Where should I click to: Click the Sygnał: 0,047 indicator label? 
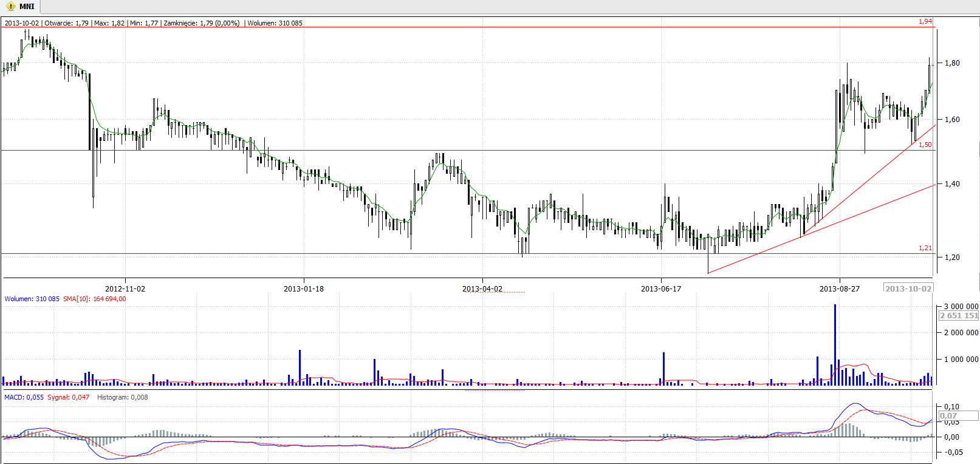(69, 397)
